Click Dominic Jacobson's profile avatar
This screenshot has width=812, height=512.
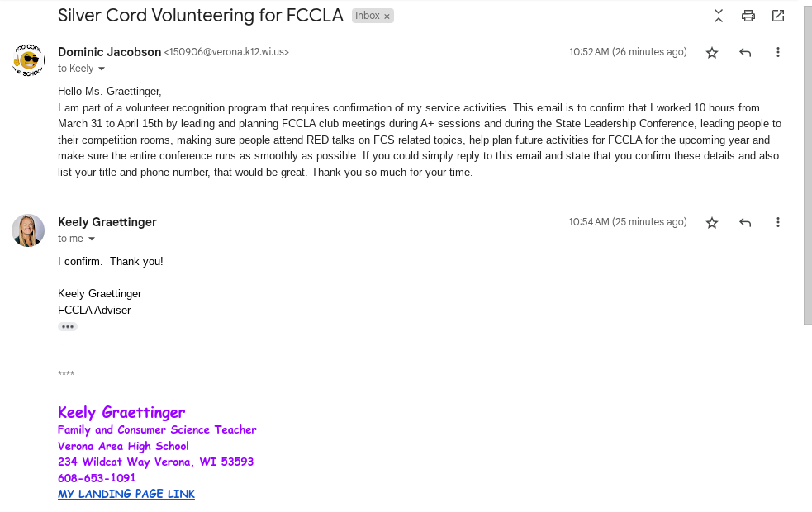click(x=28, y=60)
